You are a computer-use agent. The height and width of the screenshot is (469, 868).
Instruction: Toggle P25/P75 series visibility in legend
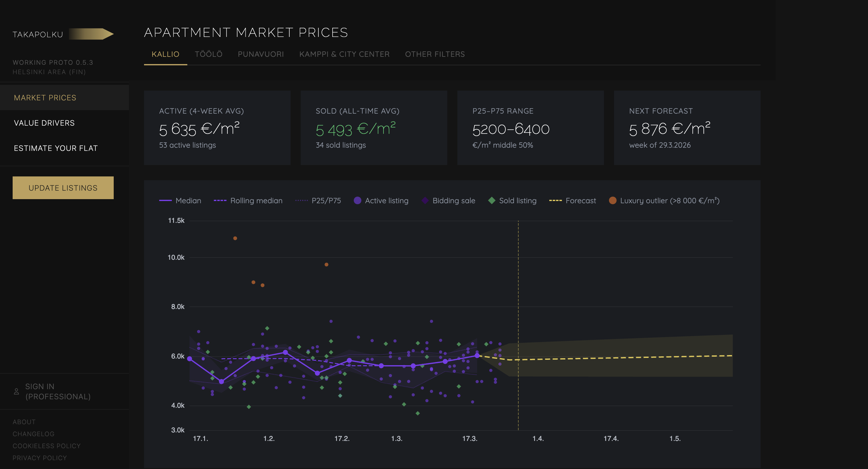coord(326,201)
